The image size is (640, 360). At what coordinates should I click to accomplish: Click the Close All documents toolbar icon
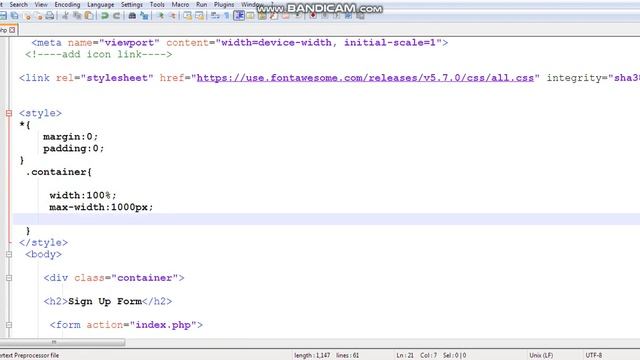click(x=38, y=16)
